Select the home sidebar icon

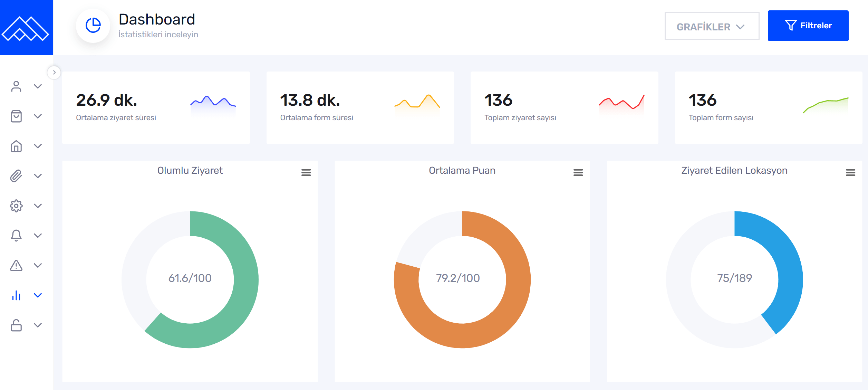coord(16,146)
